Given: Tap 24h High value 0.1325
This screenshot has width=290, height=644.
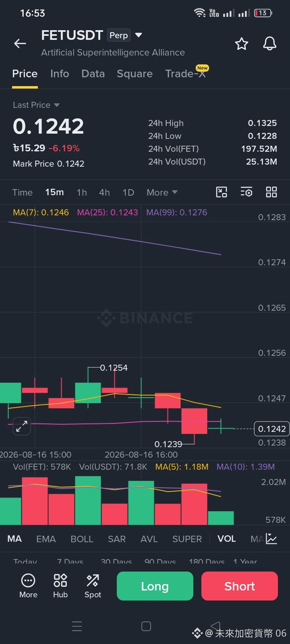Looking at the screenshot, I should pos(262,123).
